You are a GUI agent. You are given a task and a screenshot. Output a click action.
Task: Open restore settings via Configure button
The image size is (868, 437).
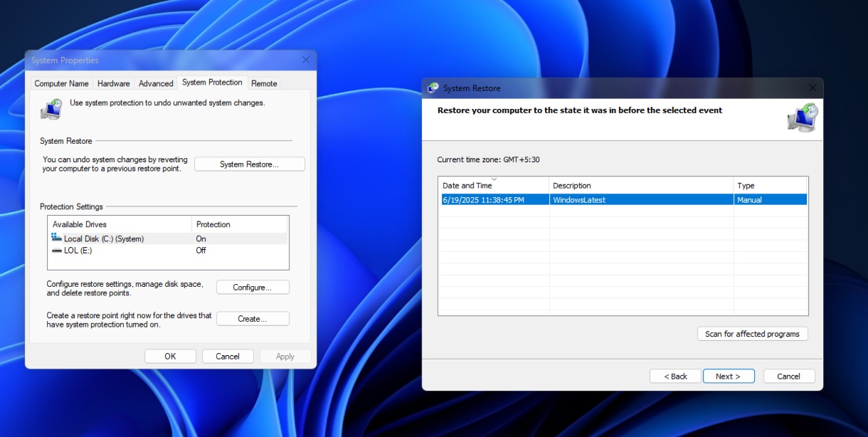click(x=253, y=287)
